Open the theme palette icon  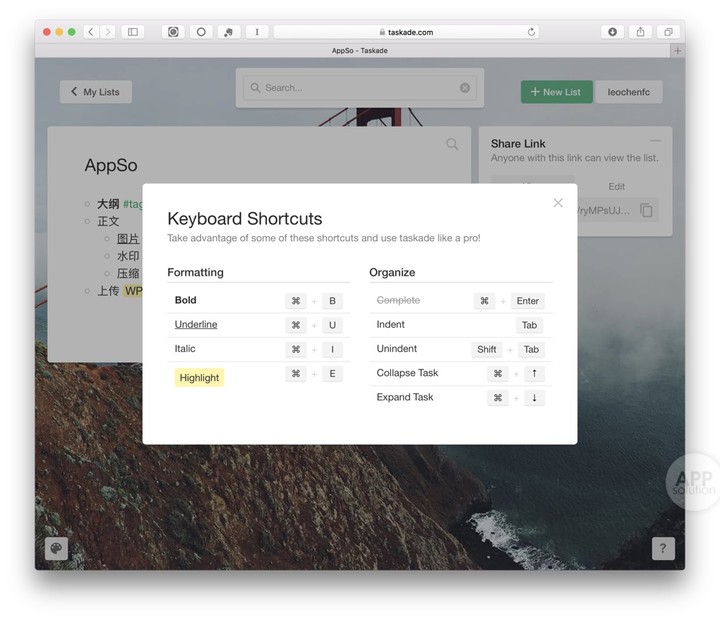(x=56, y=548)
